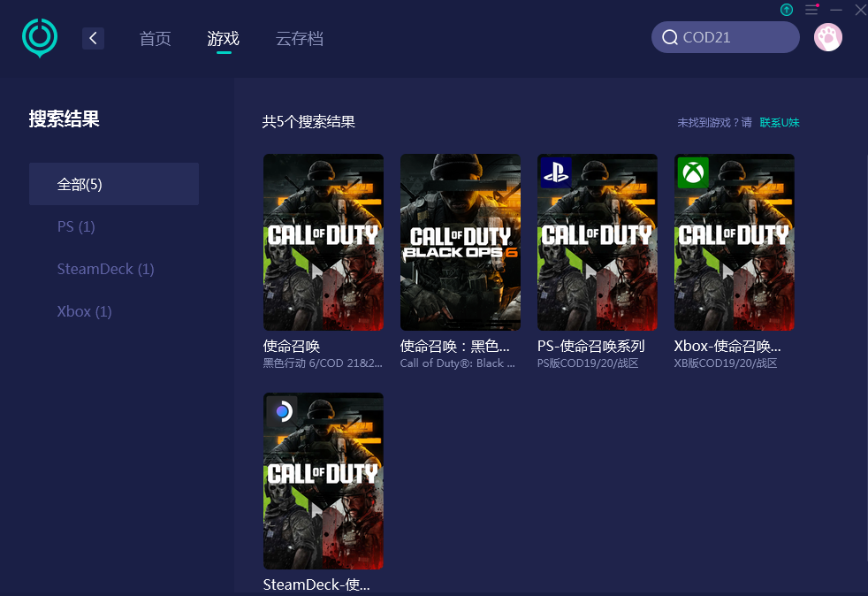Click the 黑色行动 6/COD 21&2... subtitle

[x=323, y=363]
